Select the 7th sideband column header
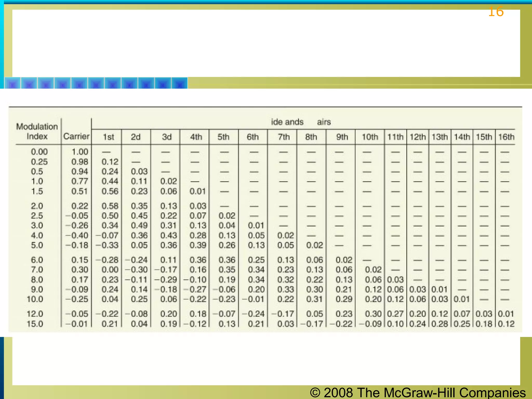The width and height of the screenshot is (532, 399). pyautogui.click(x=284, y=137)
